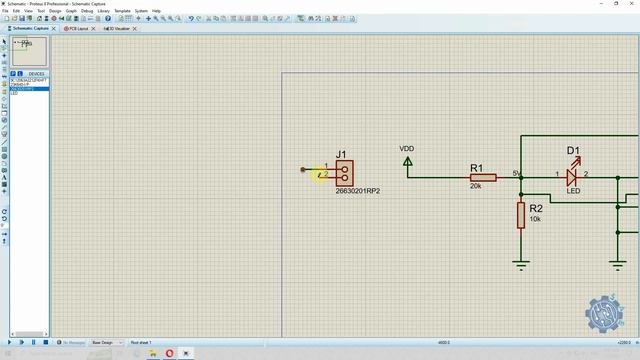The width and height of the screenshot is (640, 360).
Task: Select the 2D Graphics Line tool
Action: coord(4,142)
